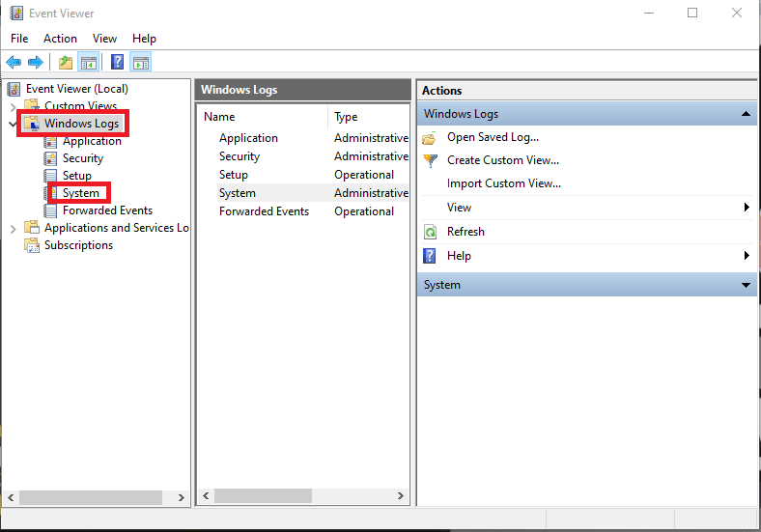Screen dimensions: 761x532
Task: Select Setup log in the tree
Action: point(77,176)
